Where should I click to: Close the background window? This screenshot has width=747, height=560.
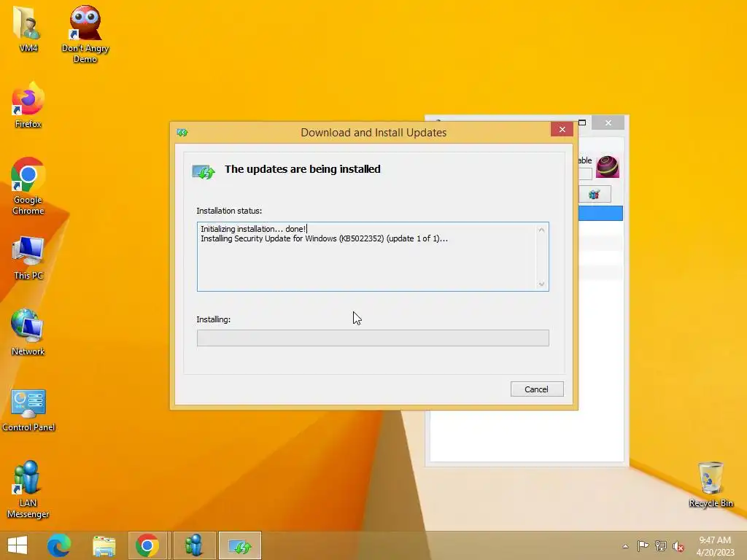coord(608,122)
